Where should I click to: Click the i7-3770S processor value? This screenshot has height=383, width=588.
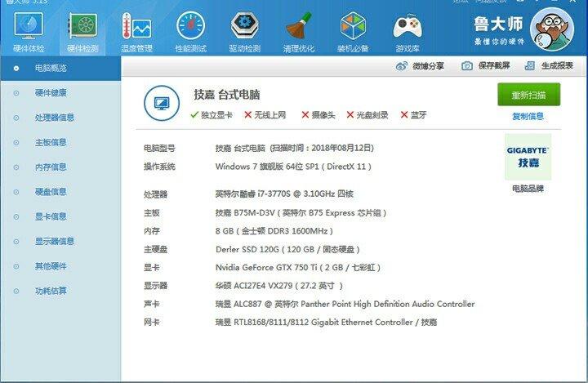(284, 194)
